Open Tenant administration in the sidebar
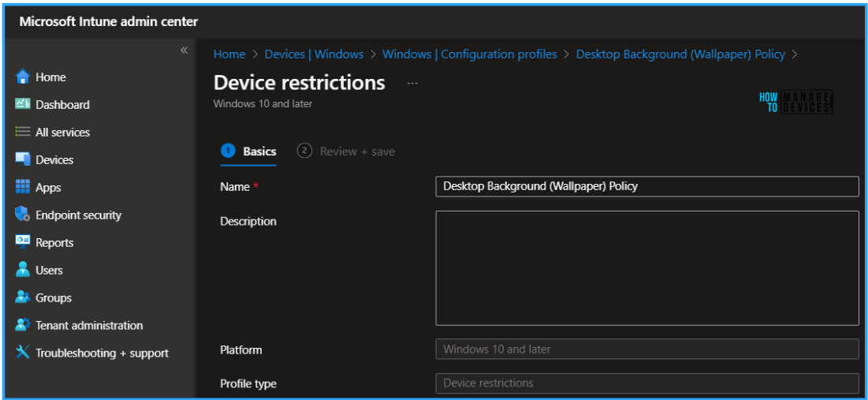The height and width of the screenshot is (400, 868). [x=89, y=326]
